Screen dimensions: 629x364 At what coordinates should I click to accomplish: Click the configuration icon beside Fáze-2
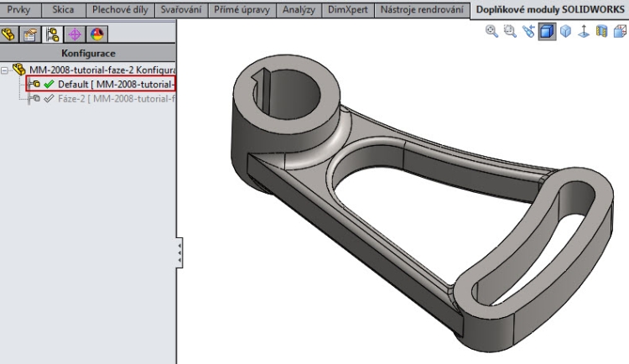(x=35, y=98)
